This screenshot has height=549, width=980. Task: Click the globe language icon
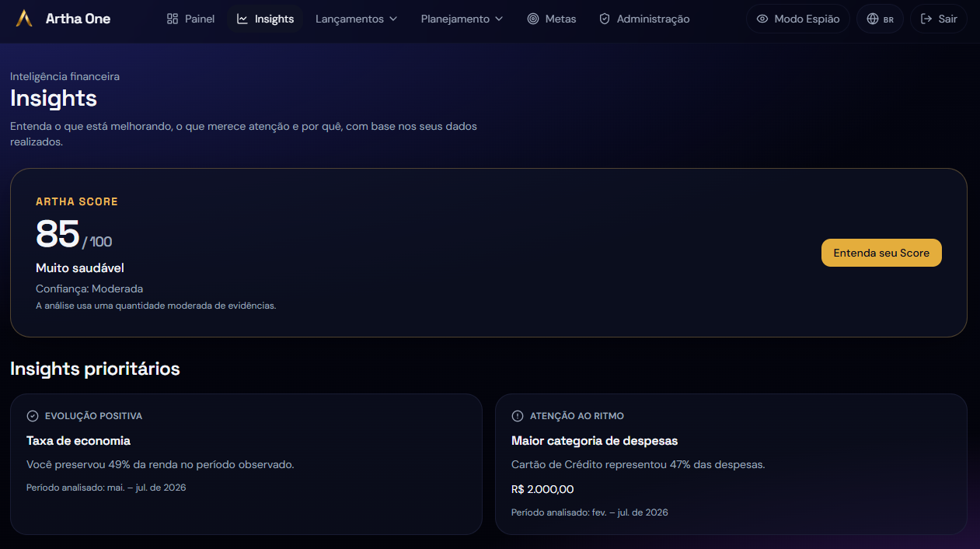873,19
